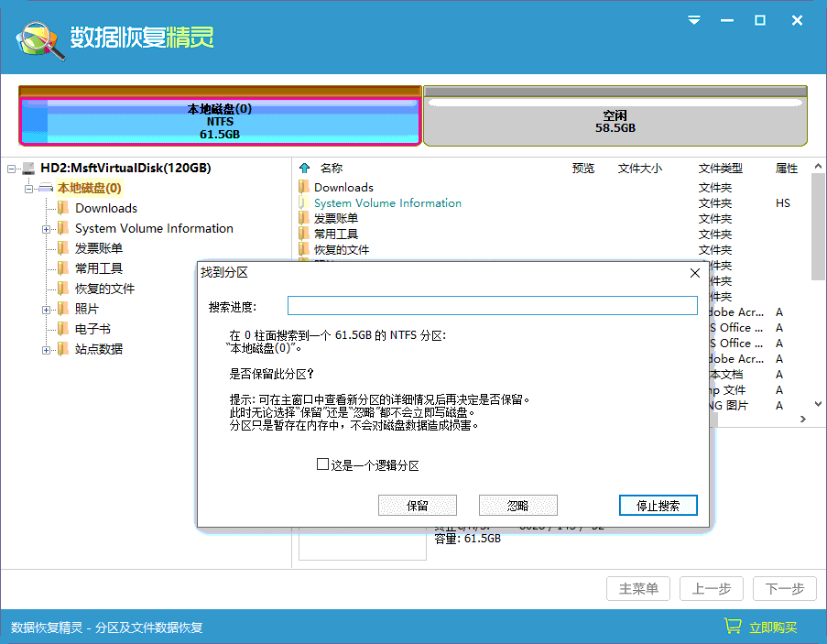Select the 空闲 58.5GB free-space block
This screenshot has width=827, height=644.
tap(616, 116)
